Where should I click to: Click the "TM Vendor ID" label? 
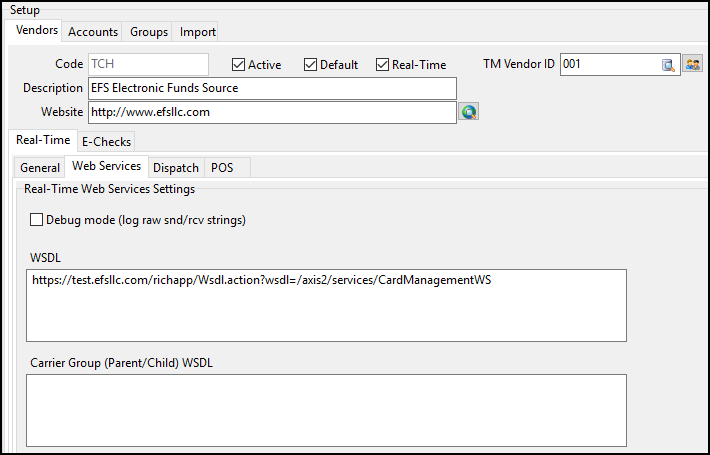(x=519, y=64)
